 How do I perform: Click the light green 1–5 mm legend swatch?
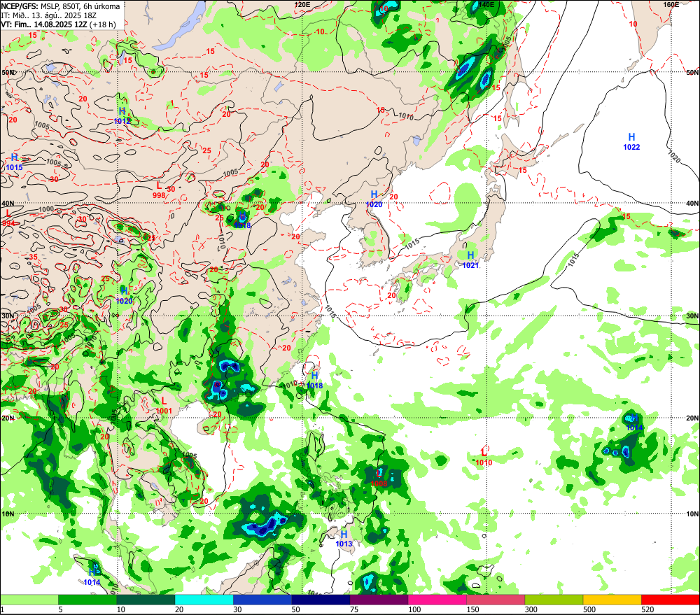pyautogui.click(x=29, y=600)
